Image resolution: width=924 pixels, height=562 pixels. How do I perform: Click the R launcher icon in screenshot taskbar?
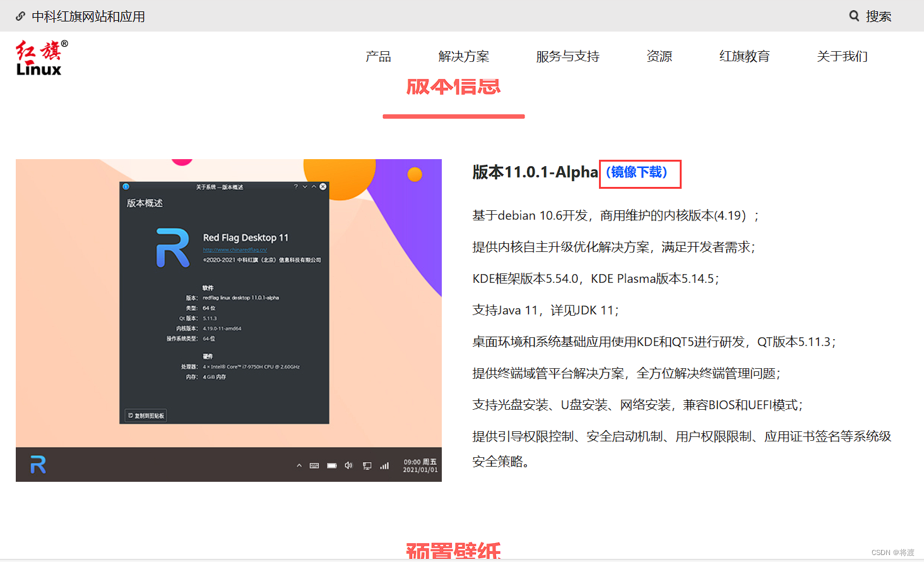click(x=38, y=465)
